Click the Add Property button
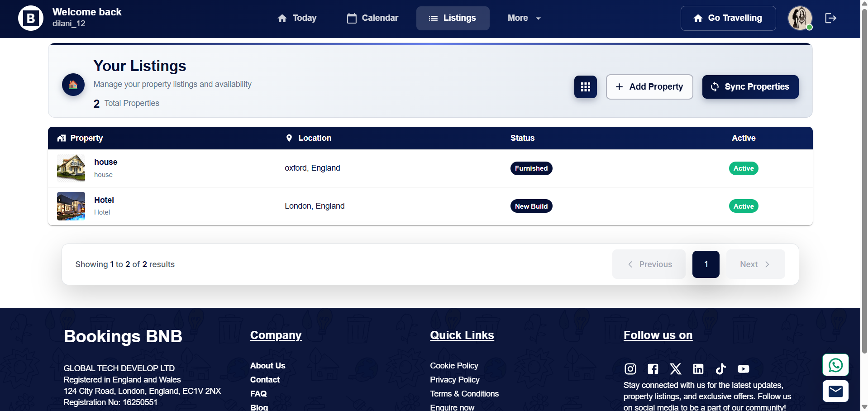Viewport: 868px width, 411px height. click(x=649, y=86)
